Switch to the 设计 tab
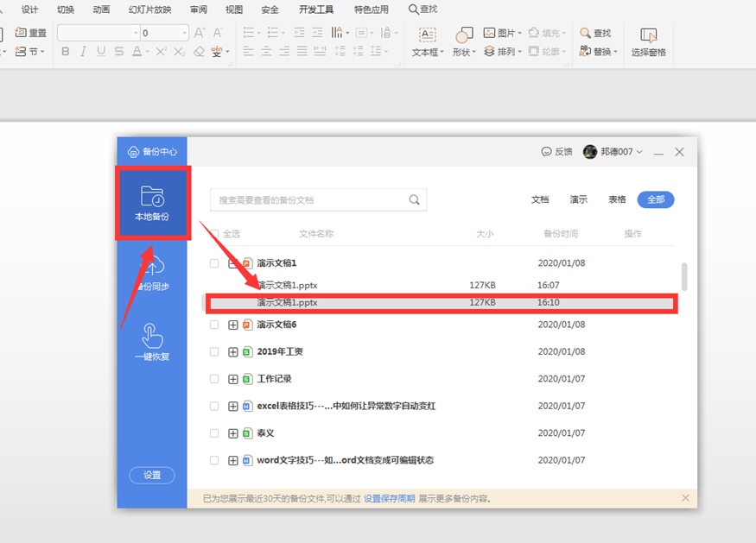This screenshot has width=756, height=543. [x=30, y=9]
